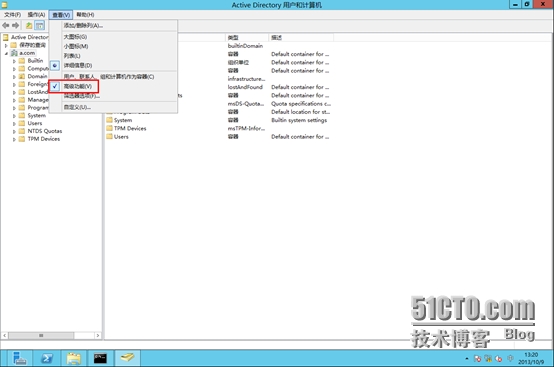Expand the Managed Service Accounts node arrow
Screen dimensions: 554x367
point(14,100)
